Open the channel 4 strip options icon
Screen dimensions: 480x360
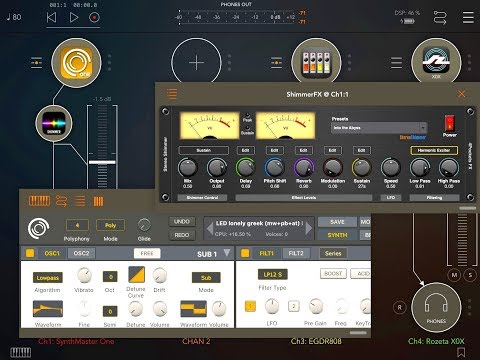(396, 63)
